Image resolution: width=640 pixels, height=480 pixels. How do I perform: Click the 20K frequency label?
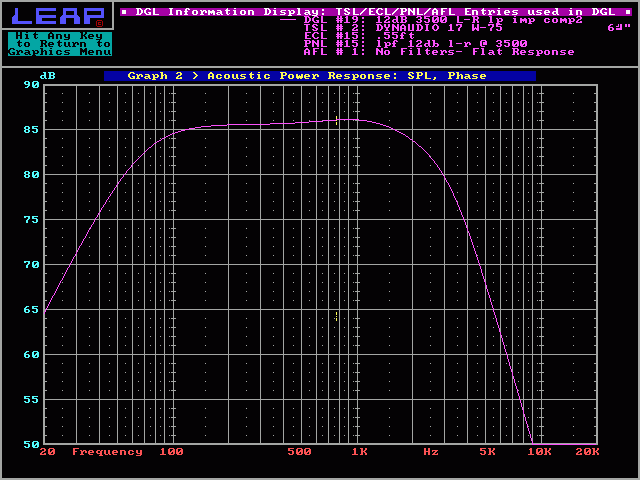pos(587,452)
